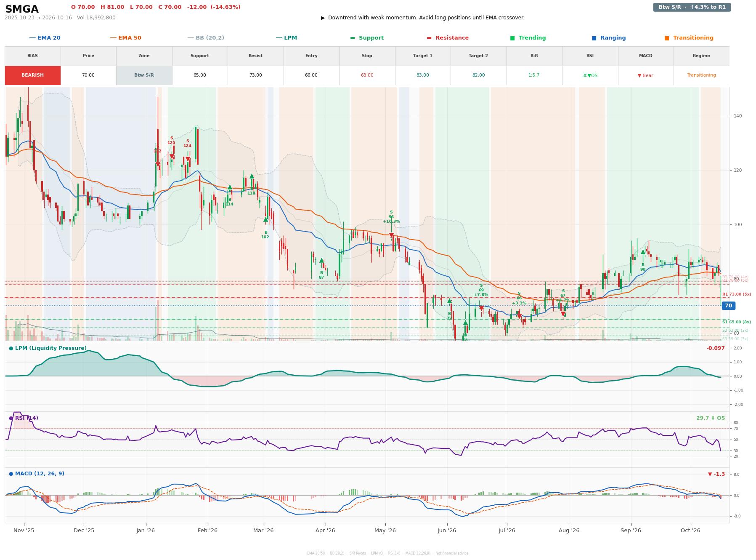Click the Support value 65.00

pyautogui.click(x=200, y=75)
